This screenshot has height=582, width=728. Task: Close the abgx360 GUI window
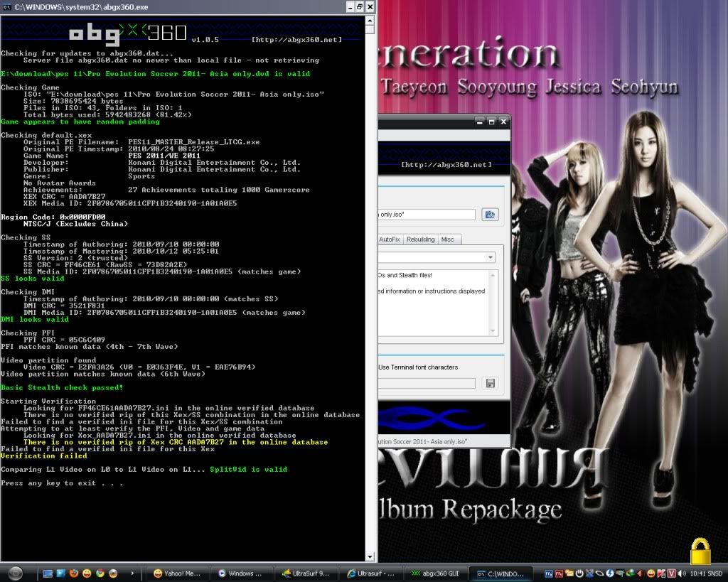tap(503, 122)
